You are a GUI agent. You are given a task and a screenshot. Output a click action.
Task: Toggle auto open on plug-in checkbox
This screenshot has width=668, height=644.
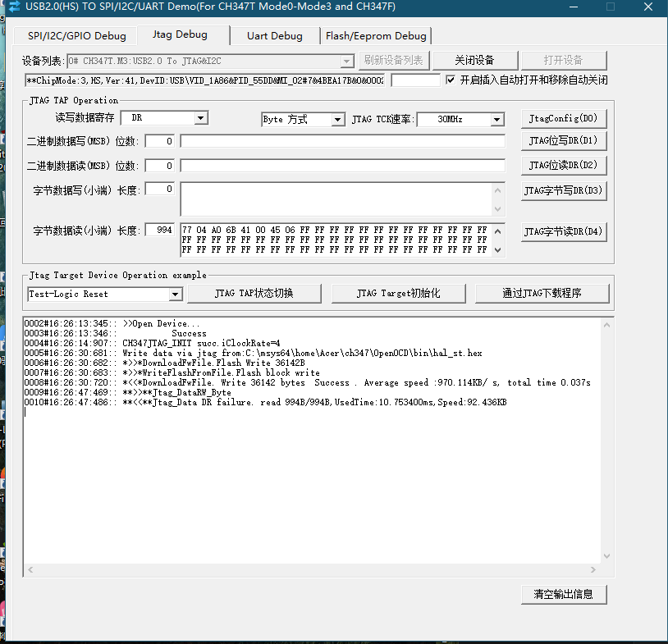(451, 80)
